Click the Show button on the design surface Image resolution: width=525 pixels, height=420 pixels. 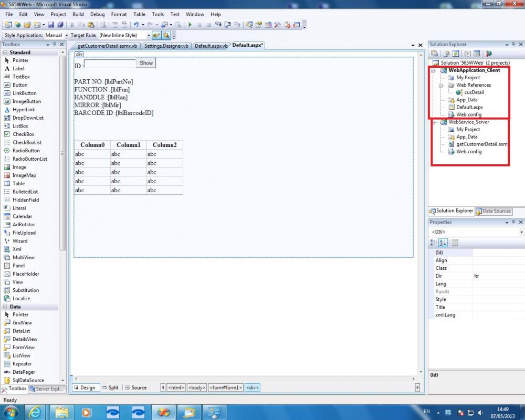click(x=146, y=63)
